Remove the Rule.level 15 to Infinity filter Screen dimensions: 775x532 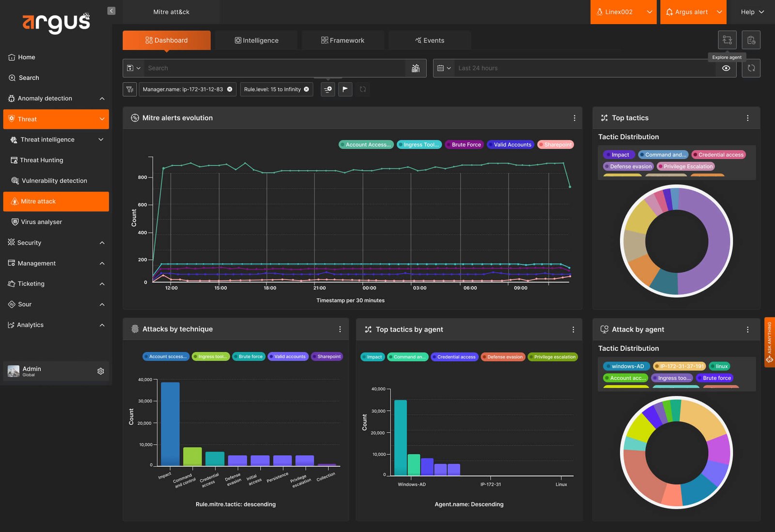[x=306, y=89]
